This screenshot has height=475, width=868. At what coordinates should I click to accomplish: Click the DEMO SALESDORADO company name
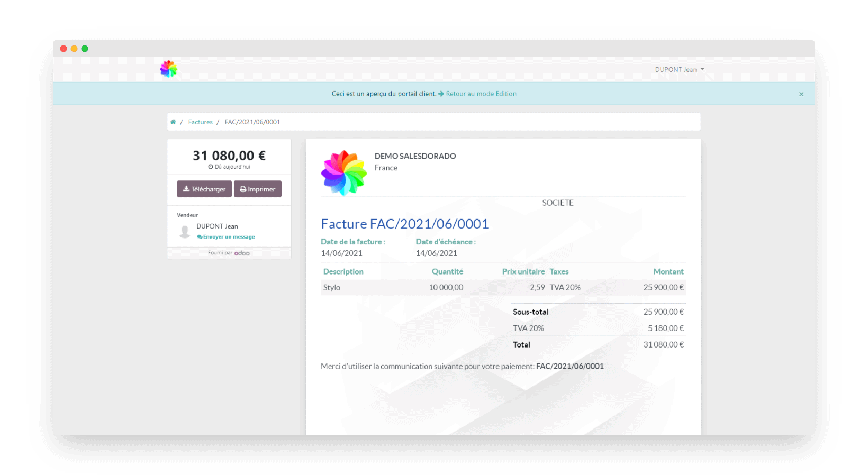tap(415, 156)
